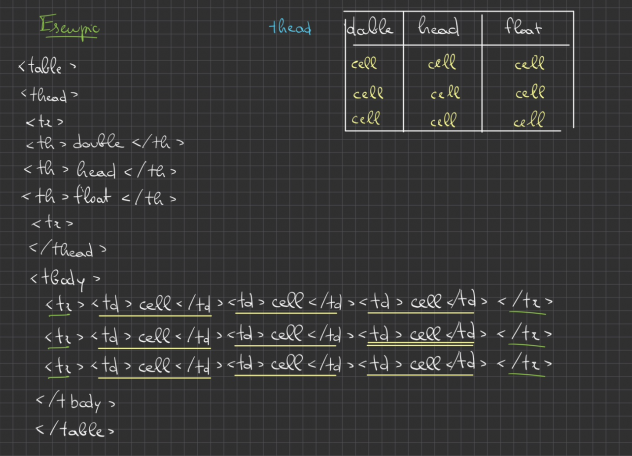Viewport: 632px width, 456px height.
Task: Click the closing </thead> tag
Action: pyautogui.click(x=68, y=250)
